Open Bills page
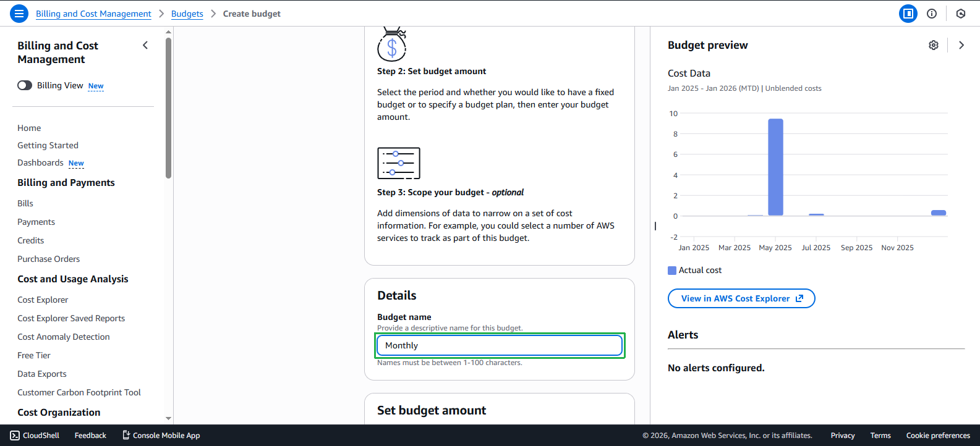 pyautogui.click(x=25, y=203)
